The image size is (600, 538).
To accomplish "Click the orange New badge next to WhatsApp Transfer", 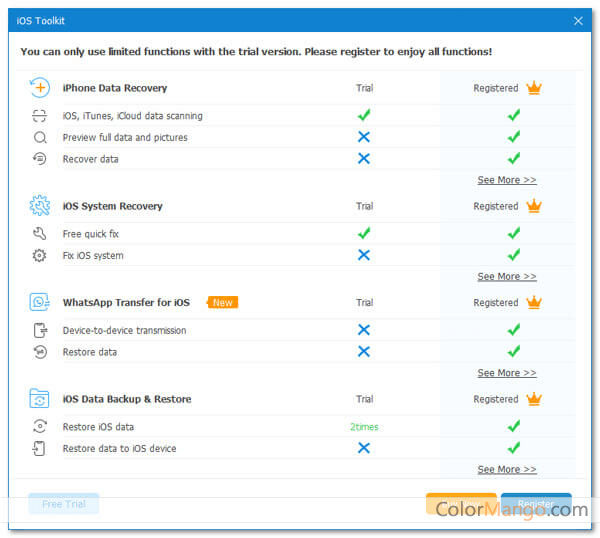I will point(222,302).
